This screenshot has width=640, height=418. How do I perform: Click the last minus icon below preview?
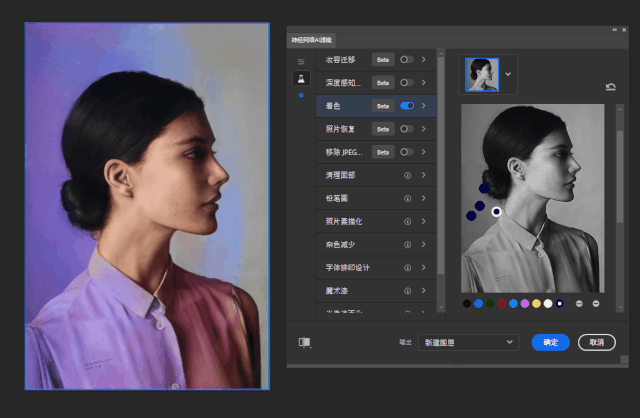(x=596, y=303)
